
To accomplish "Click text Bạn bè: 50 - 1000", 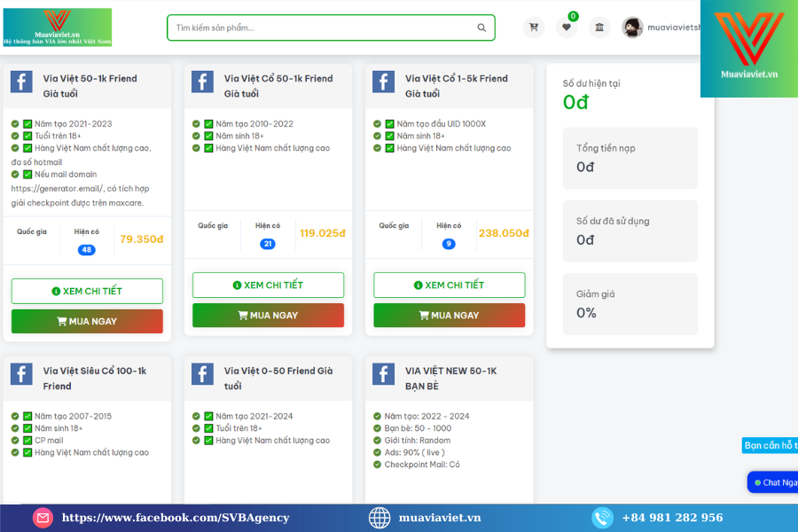I will (418, 428).
